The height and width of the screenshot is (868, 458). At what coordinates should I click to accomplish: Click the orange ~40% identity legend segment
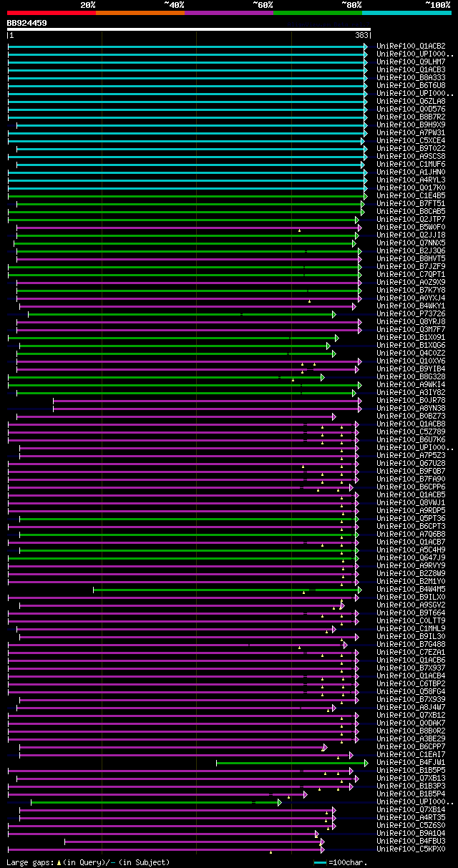pyautogui.click(x=140, y=12)
